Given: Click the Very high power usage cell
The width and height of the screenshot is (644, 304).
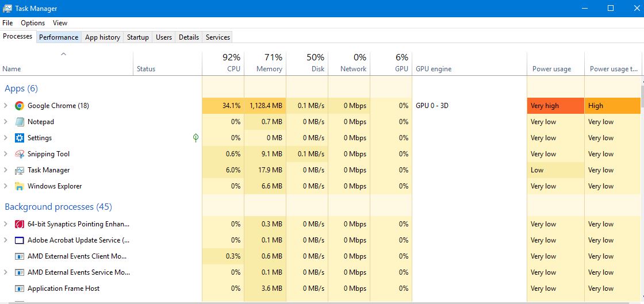Looking at the screenshot, I should (555, 106).
